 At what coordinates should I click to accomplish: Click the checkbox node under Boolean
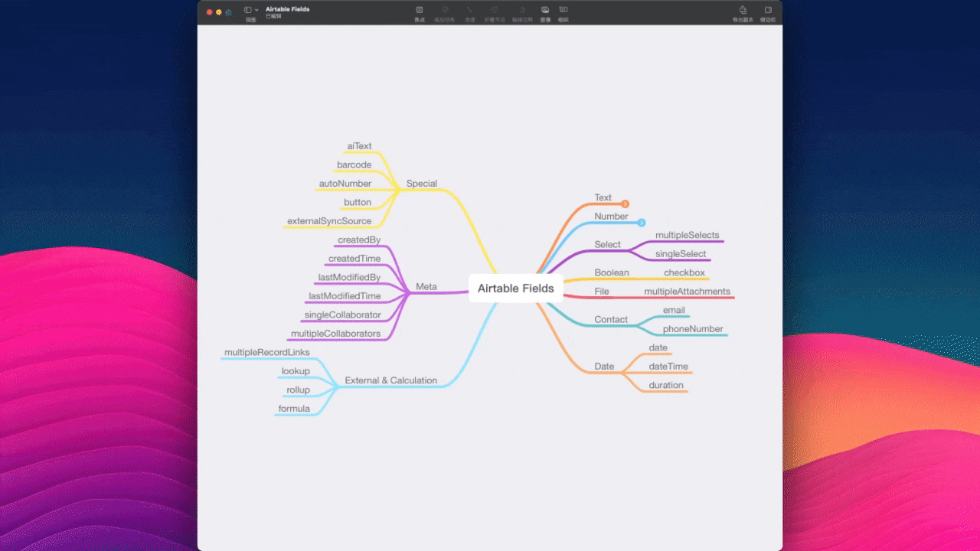click(684, 272)
